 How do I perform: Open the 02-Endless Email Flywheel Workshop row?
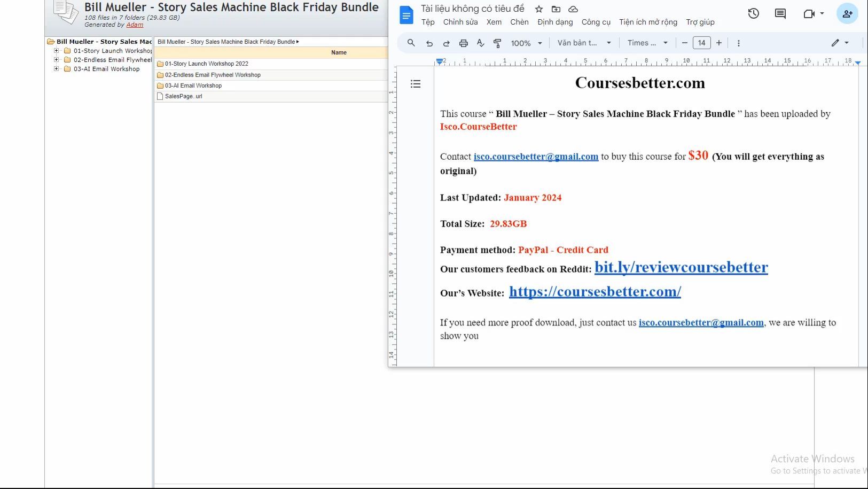coord(271,75)
